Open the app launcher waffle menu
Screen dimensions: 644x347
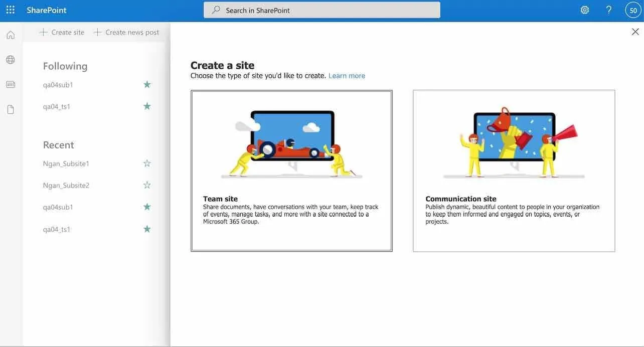pyautogui.click(x=10, y=10)
